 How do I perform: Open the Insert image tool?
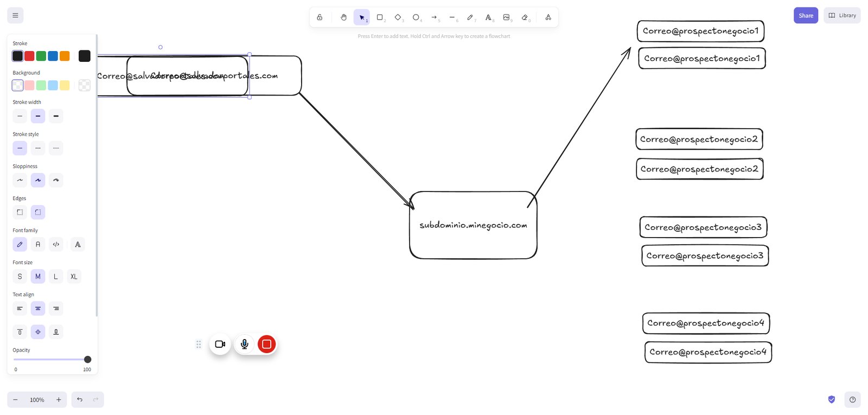point(506,17)
